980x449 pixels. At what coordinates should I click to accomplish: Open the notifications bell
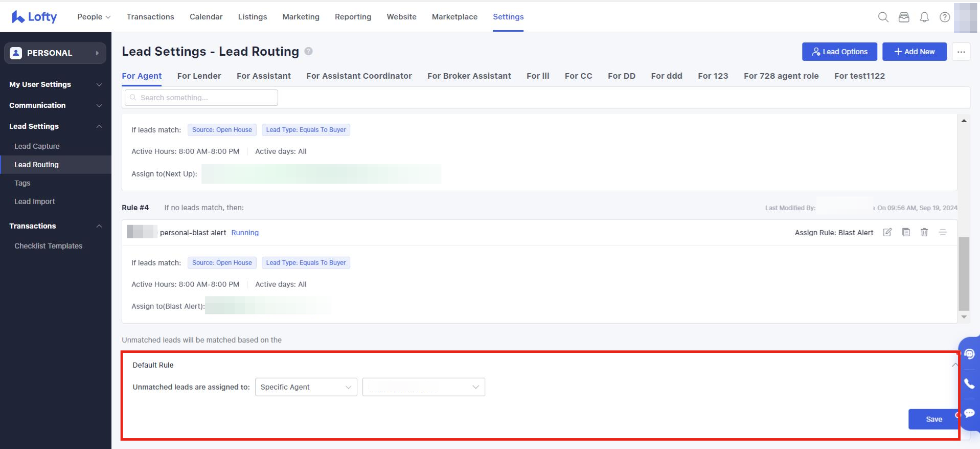pos(924,17)
